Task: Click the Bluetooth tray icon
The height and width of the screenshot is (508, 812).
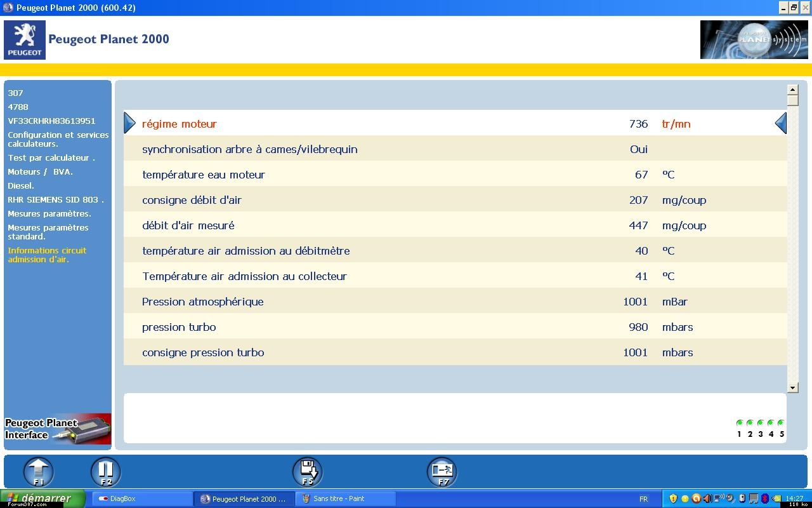Action: 765,498
